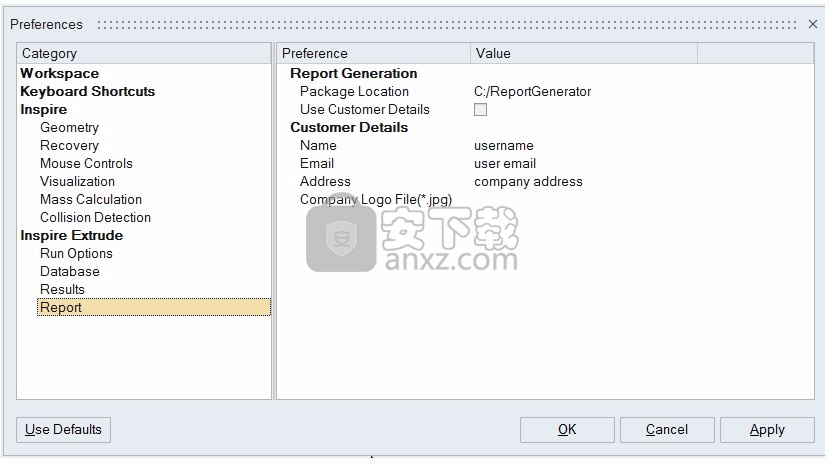The height and width of the screenshot is (467, 829).
Task: Click the Email value field
Action: tap(505, 163)
